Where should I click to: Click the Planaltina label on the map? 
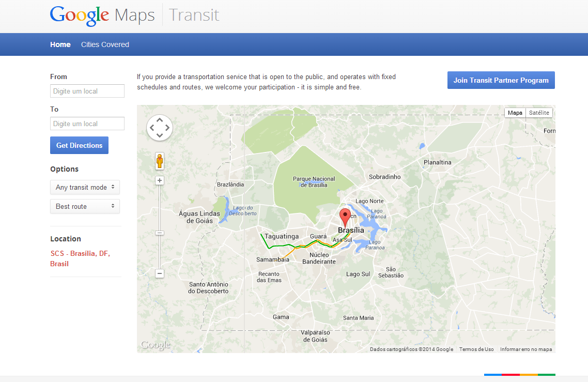(x=438, y=162)
